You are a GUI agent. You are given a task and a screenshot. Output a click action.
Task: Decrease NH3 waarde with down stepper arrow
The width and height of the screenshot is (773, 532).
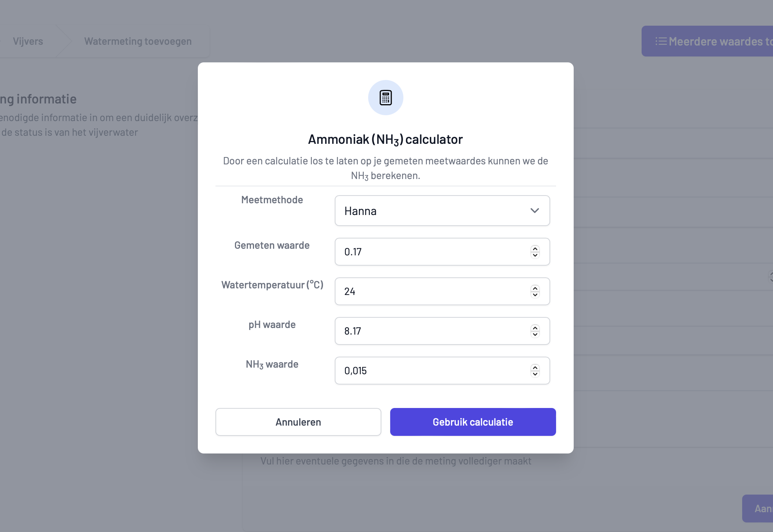click(535, 374)
